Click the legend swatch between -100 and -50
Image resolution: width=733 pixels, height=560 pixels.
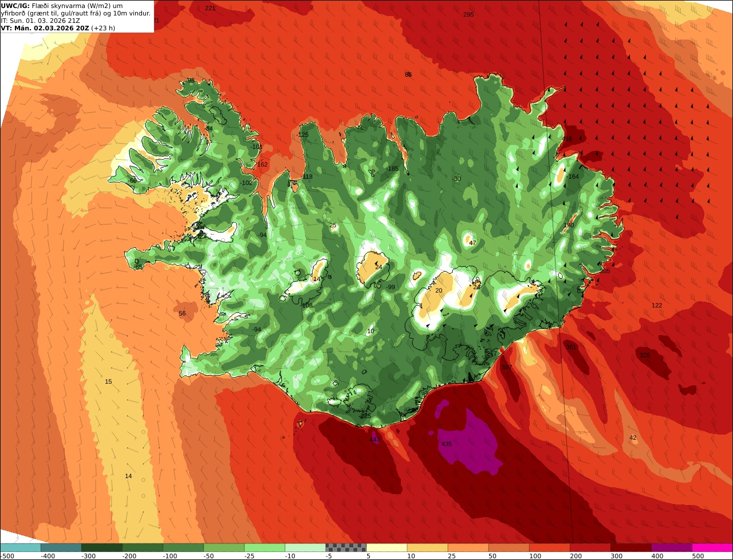[183, 547]
